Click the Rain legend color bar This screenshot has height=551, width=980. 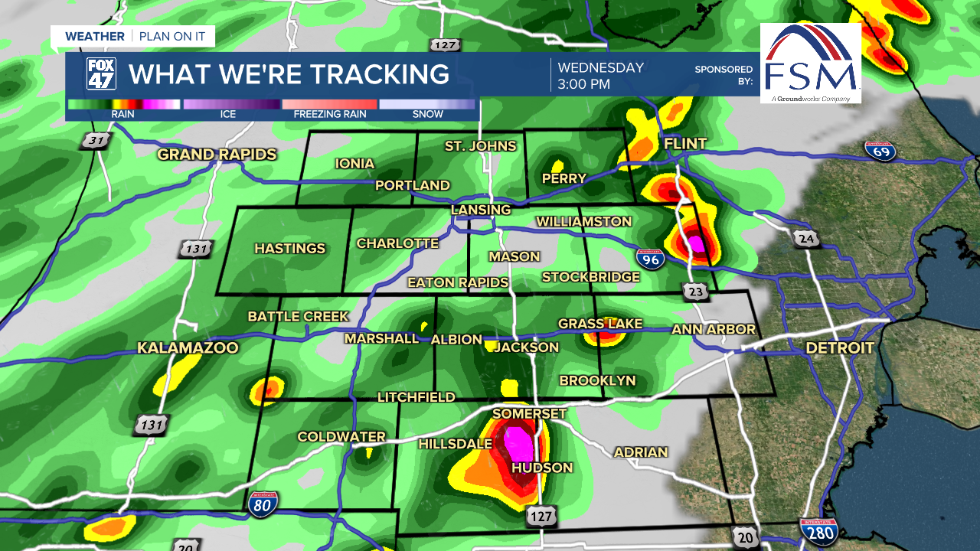(123, 104)
